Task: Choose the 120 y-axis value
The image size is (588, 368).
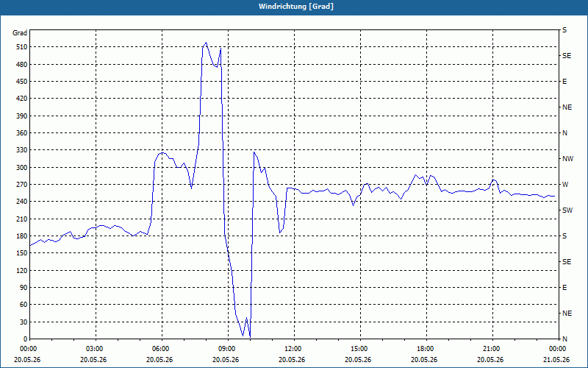Action: [x=22, y=270]
